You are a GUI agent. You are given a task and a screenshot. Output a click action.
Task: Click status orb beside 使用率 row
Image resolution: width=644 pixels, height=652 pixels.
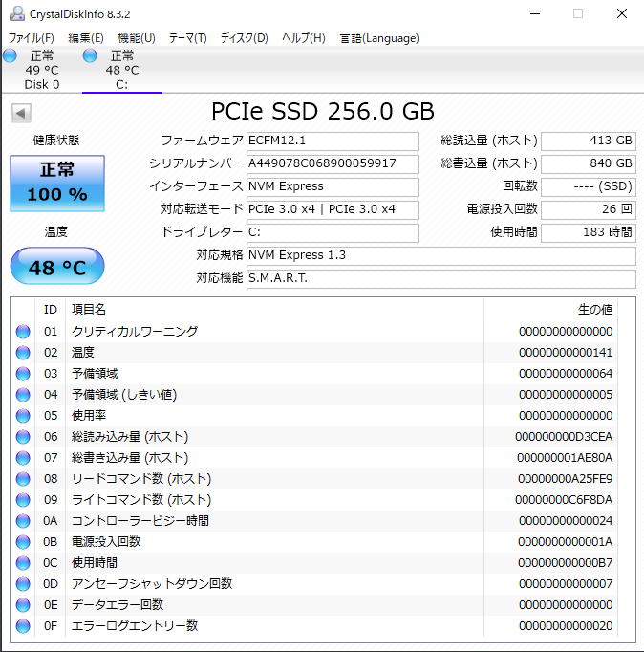(x=23, y=416)
